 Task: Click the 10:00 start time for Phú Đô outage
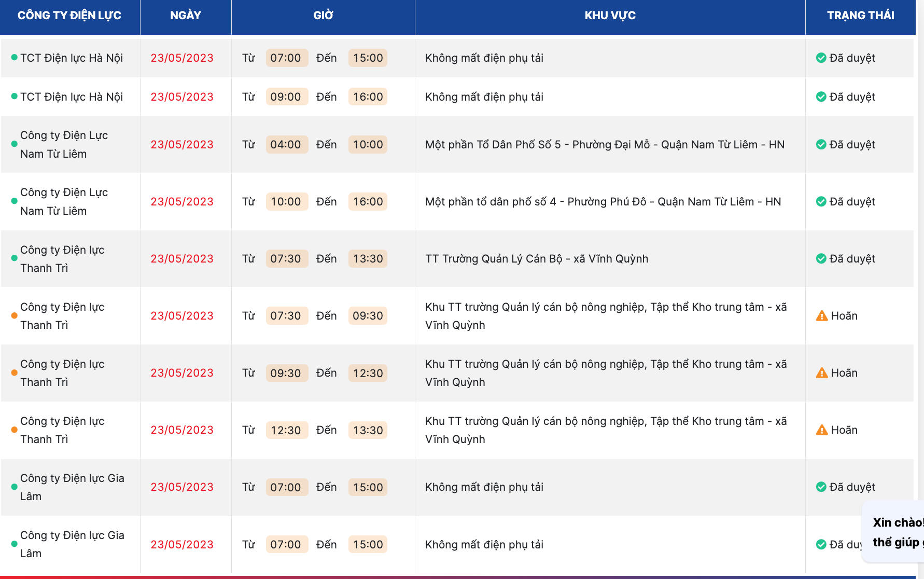pyautogui.click(x=286, y=201)
